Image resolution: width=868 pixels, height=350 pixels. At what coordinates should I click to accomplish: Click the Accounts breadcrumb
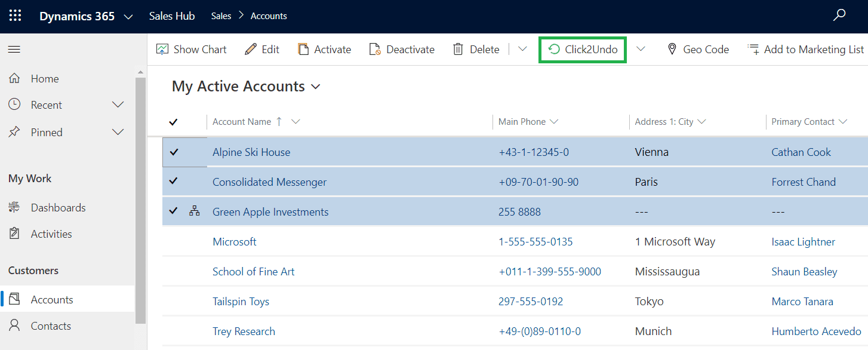[x=269, y=16]
